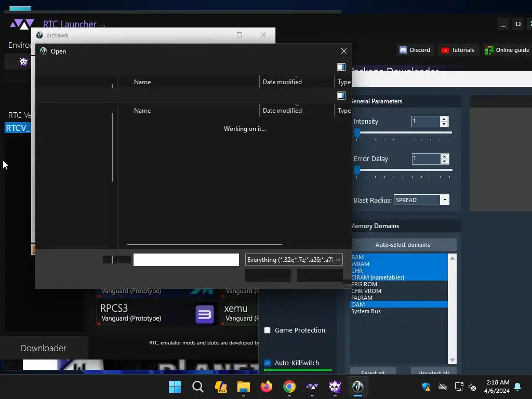The image size is (532, 399).
Task: Select the RPCS3 Vanguard (Prototype) entry
Action: click(x=157, y=313)
